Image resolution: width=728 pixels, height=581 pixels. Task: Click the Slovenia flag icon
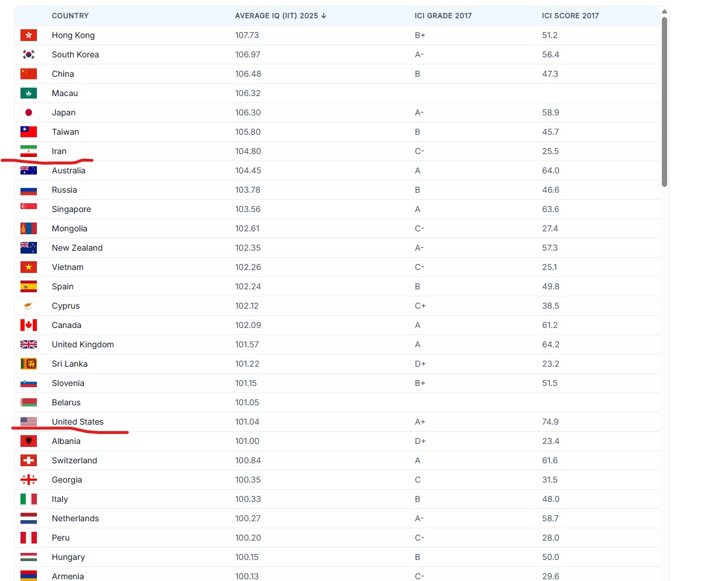(29, 383)
